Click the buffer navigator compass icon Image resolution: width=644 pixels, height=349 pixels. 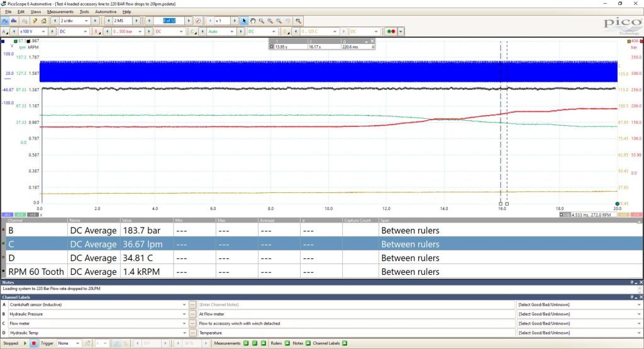(x=198, y=21)
